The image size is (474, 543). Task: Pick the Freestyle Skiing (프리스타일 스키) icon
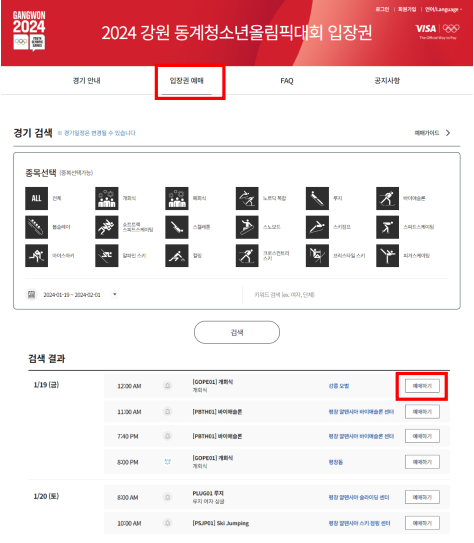coord(317,256)
